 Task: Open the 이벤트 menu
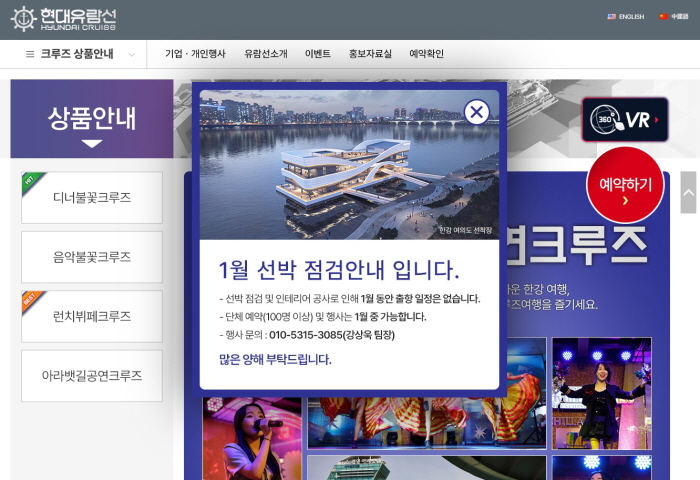318,54
